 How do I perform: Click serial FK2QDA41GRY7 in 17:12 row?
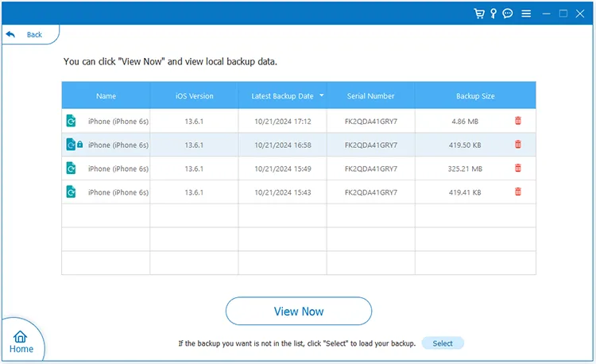point(371,122)
